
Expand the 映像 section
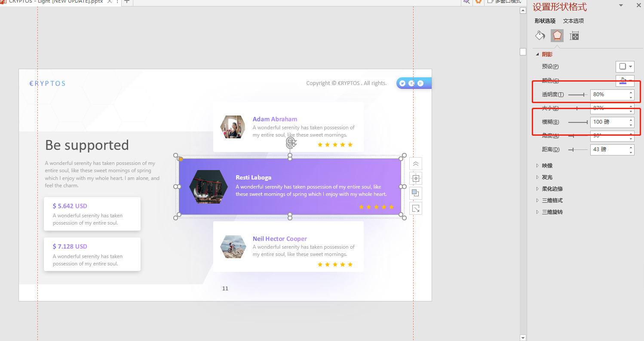pyautogui.click(x=537, y=165)
